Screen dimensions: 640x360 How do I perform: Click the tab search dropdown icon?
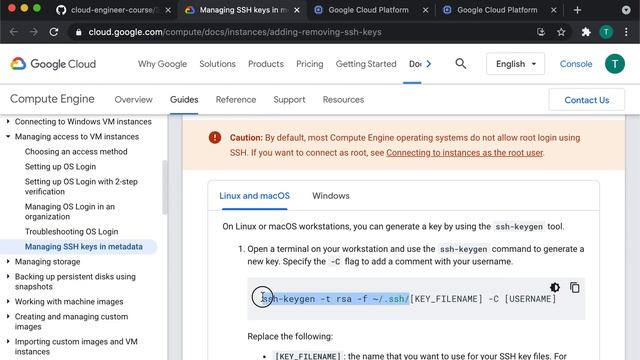pos(626,10)
